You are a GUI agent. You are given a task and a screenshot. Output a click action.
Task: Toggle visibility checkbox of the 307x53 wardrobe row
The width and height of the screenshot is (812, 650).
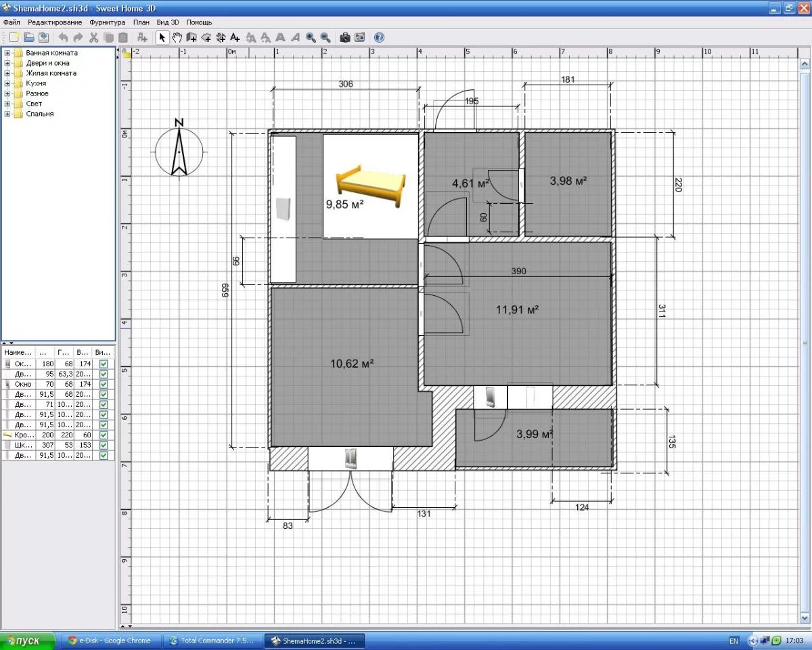[104, 445]
